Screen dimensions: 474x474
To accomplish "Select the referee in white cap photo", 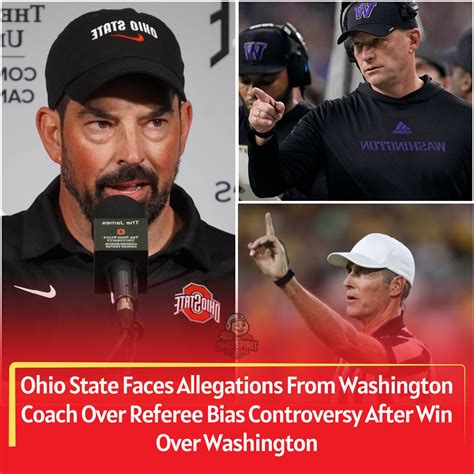I will pyautogui.click(x=355, y=283).
